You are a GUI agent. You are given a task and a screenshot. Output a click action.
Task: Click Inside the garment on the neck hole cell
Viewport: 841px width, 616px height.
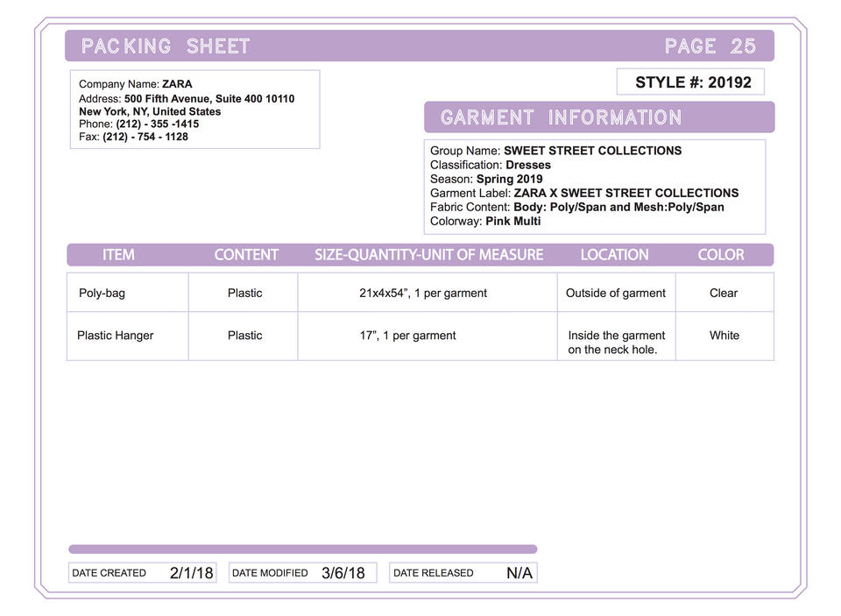tap(616, 336)
